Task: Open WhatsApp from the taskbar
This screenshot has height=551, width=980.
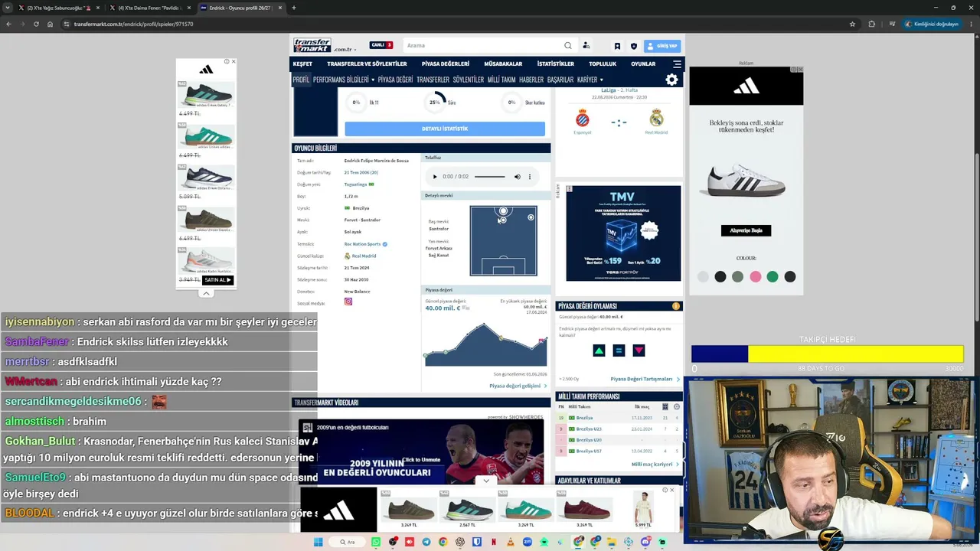Action: [376, 542]
